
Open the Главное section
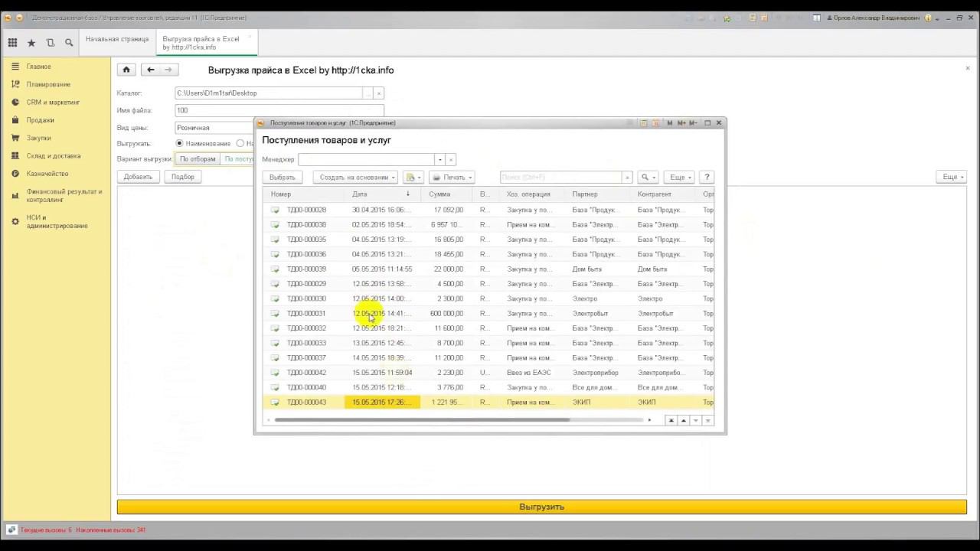click(x=38, y=67)
